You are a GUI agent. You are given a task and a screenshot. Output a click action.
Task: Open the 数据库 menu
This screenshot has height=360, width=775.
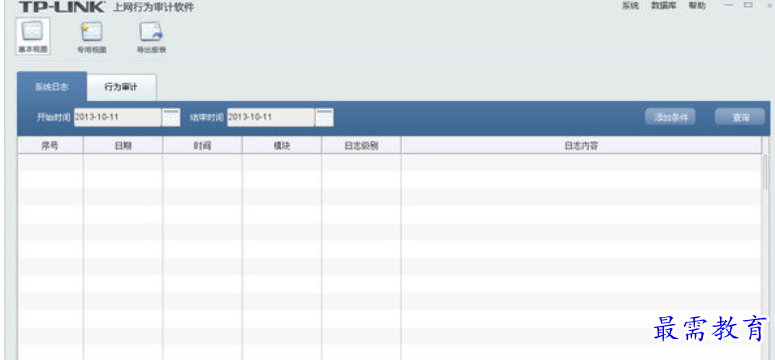(663, 6)
